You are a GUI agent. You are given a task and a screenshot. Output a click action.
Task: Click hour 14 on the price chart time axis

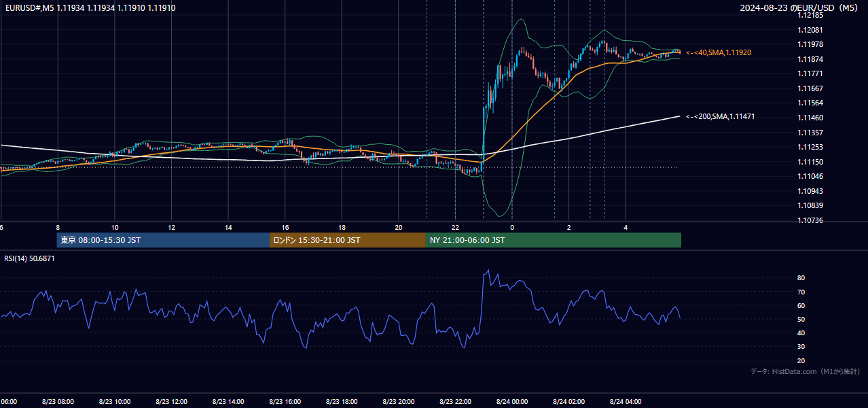(x=228, y=227)
